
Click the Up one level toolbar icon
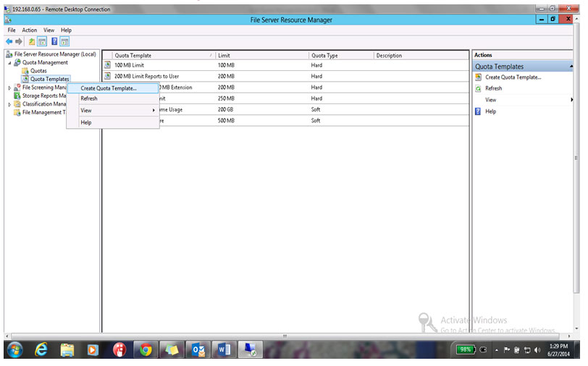[32, 41]
